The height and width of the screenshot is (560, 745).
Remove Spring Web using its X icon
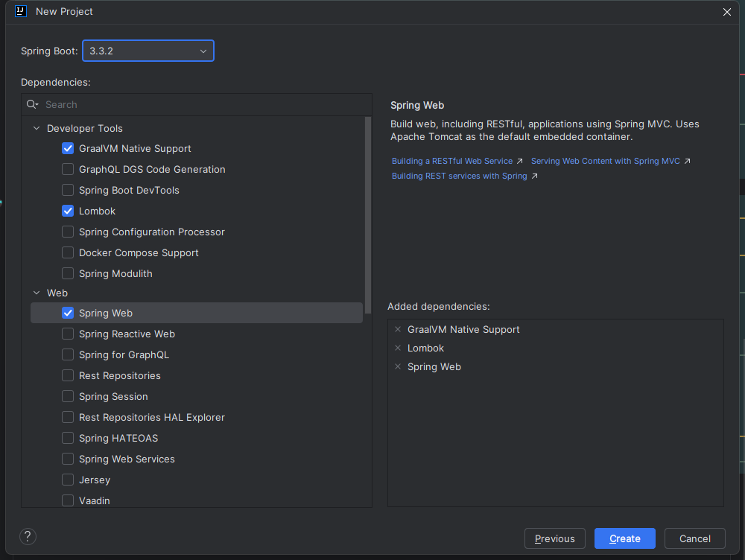point(398,366)
